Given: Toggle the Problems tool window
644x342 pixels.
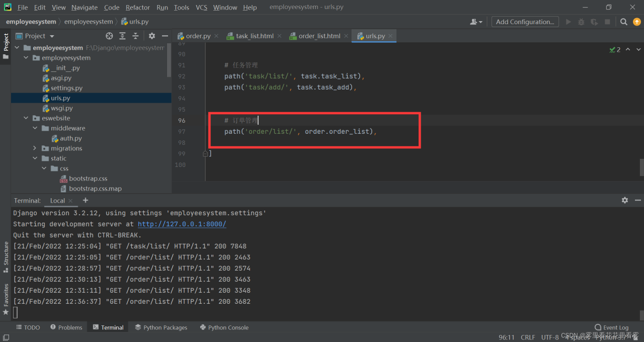Looking at the screenshot, I should (x=66, y=327).
